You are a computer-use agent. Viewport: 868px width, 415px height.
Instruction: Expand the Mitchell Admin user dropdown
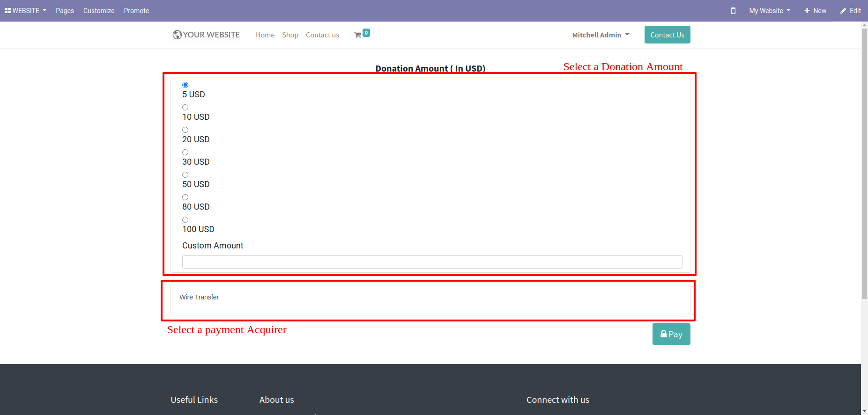point(601,35)
